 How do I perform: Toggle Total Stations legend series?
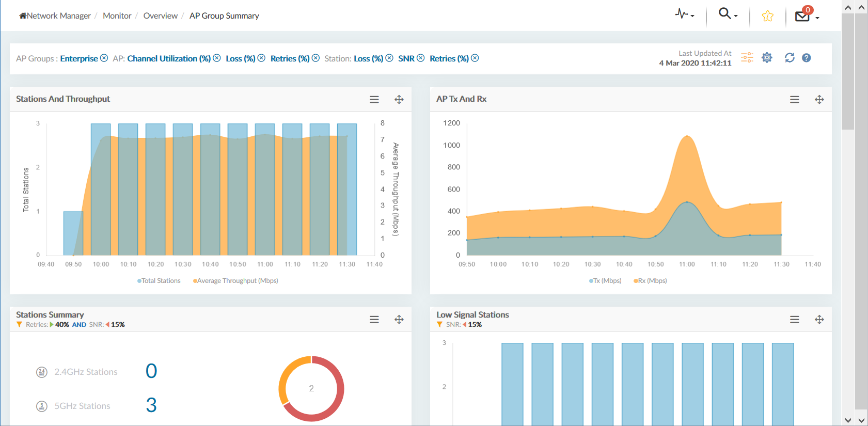[x=159, y=281]
